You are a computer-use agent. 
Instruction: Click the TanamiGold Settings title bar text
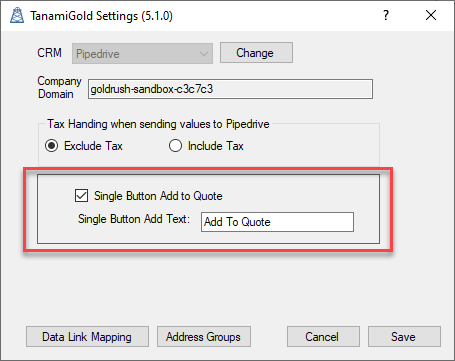101,16
